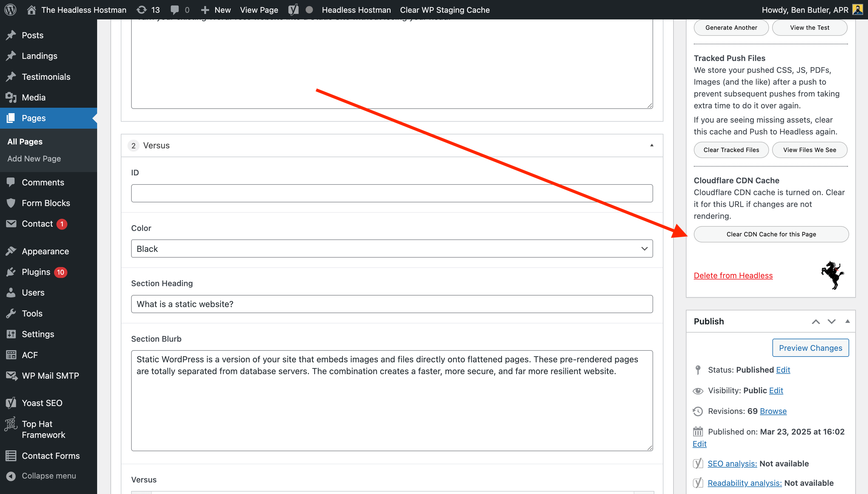Image resolution: width=868 pixels, height=494 pixels.
Task: Move Publish panel up with chevron
Action: 816,322
